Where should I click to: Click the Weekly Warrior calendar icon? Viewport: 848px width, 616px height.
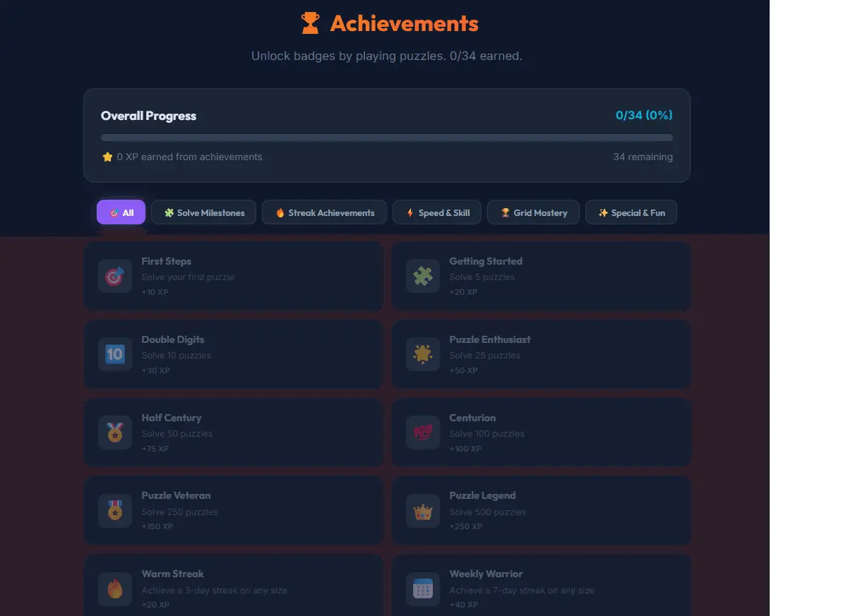[423, 588]
